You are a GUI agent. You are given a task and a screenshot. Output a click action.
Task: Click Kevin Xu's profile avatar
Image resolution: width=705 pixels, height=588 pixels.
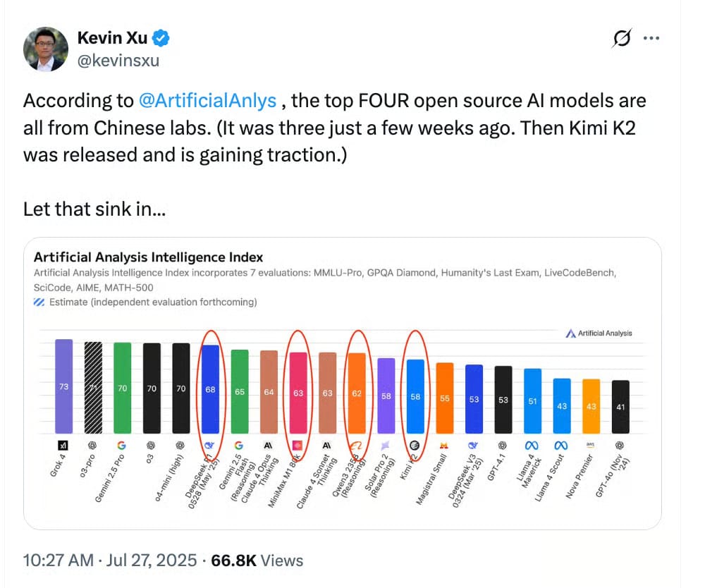(46, 49)
